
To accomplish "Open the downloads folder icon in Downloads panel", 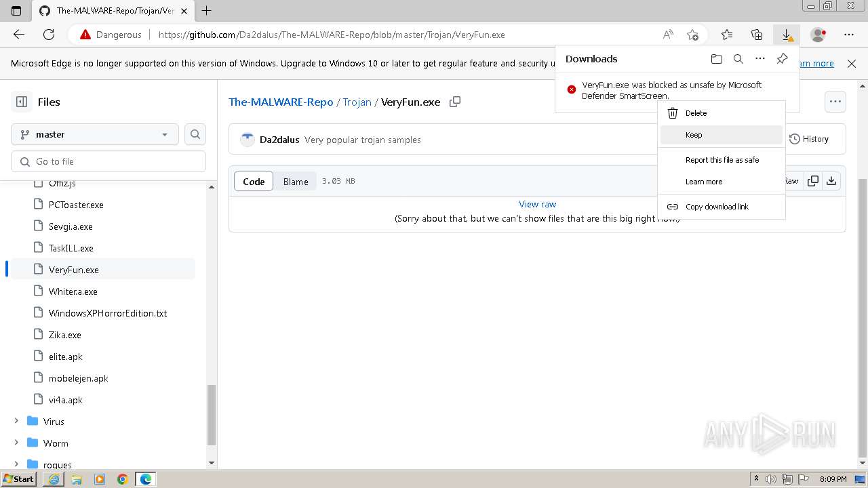I will tap(717, 59).
